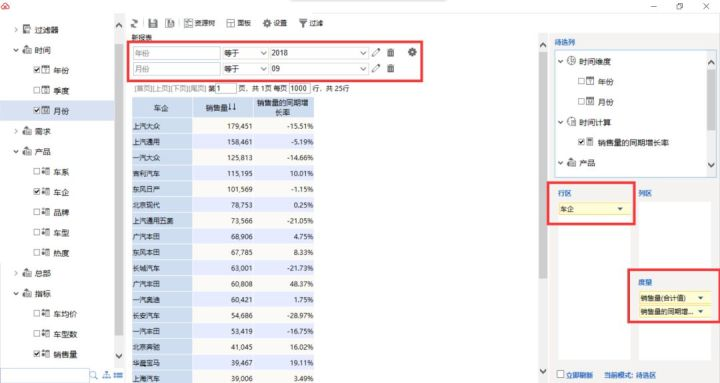Click the app logo icon in title bar
The image size is (720, 383).
point(5,6)
